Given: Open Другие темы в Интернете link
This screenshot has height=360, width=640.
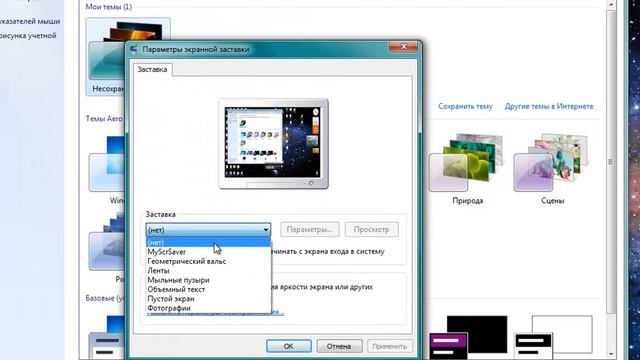Looking at the screenshot, I should pyautogui.click(x=549, y=107).
